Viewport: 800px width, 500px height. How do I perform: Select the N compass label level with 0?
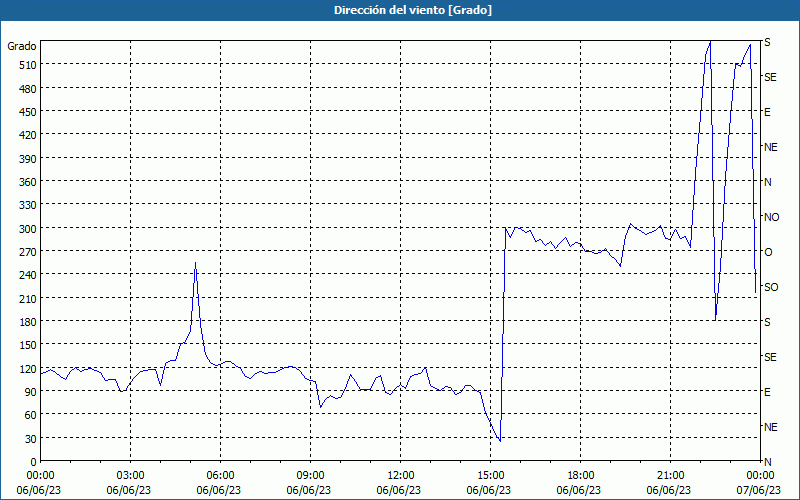point(768,462)
